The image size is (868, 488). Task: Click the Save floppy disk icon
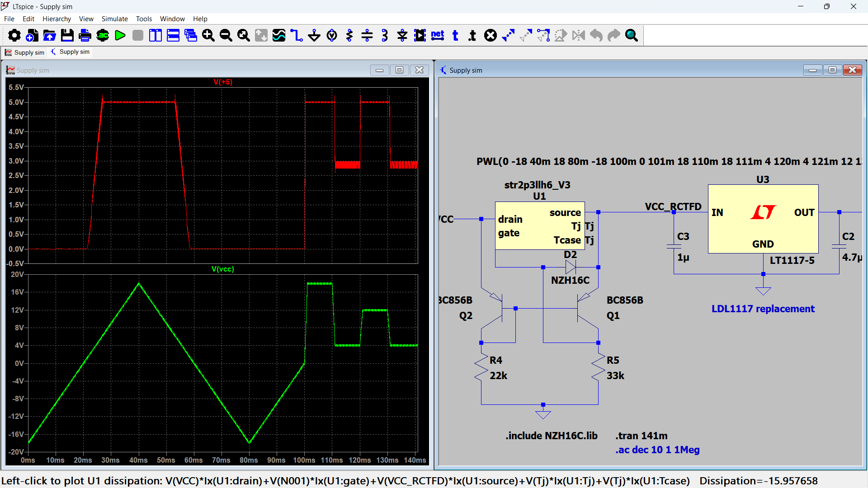67,35
